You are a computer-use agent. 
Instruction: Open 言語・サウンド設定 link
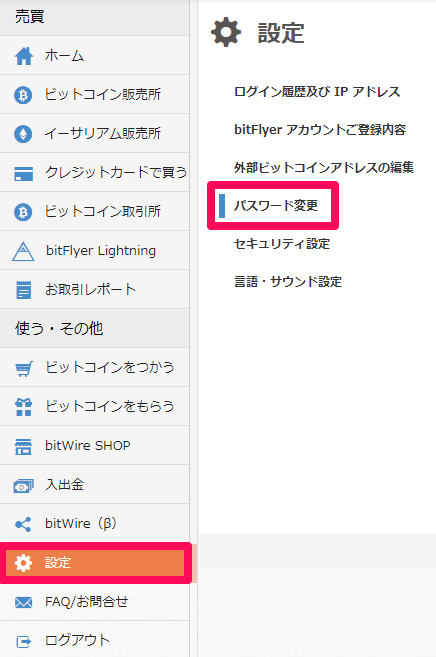click(288, 282)
